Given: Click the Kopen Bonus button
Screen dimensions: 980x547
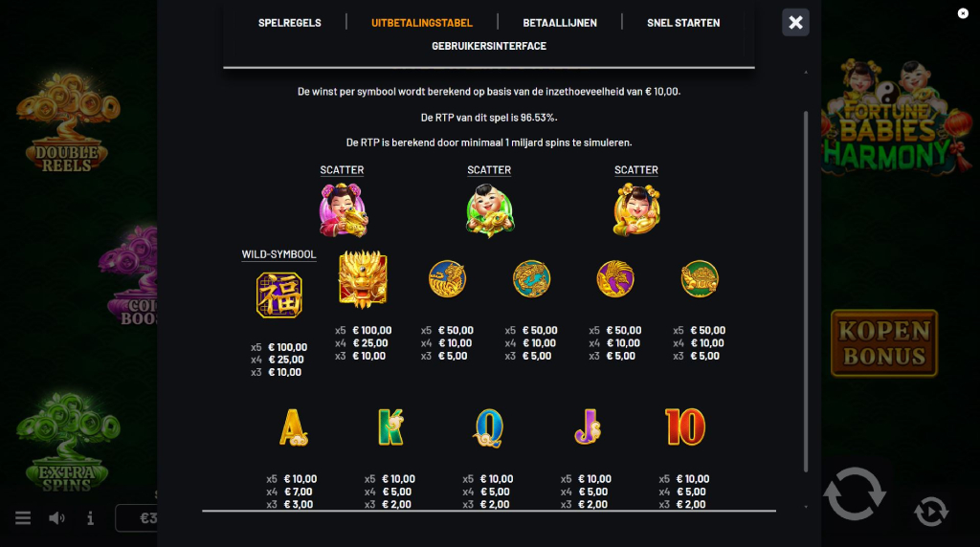Looking at the screenshot, I should point(883,342).
